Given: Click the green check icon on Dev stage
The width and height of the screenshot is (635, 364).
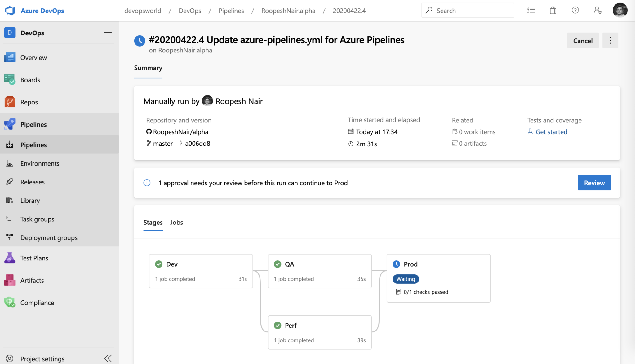Looking at the screenshot, I should pos(159,264).
